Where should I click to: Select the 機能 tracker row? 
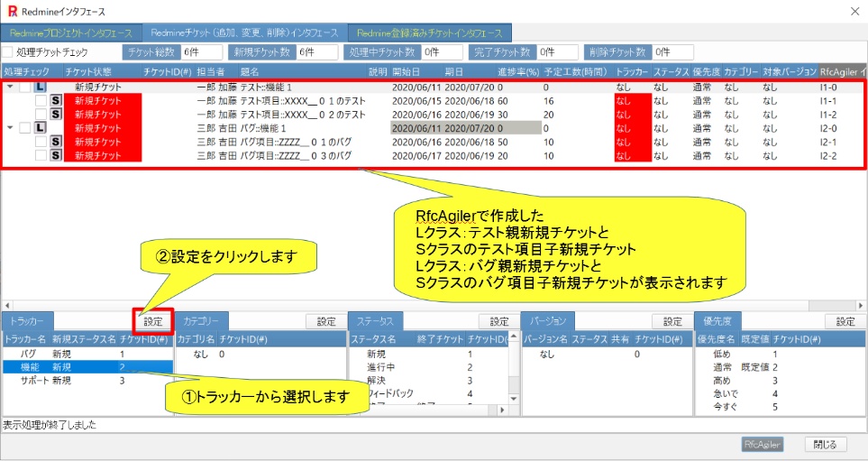pos(87,367)
